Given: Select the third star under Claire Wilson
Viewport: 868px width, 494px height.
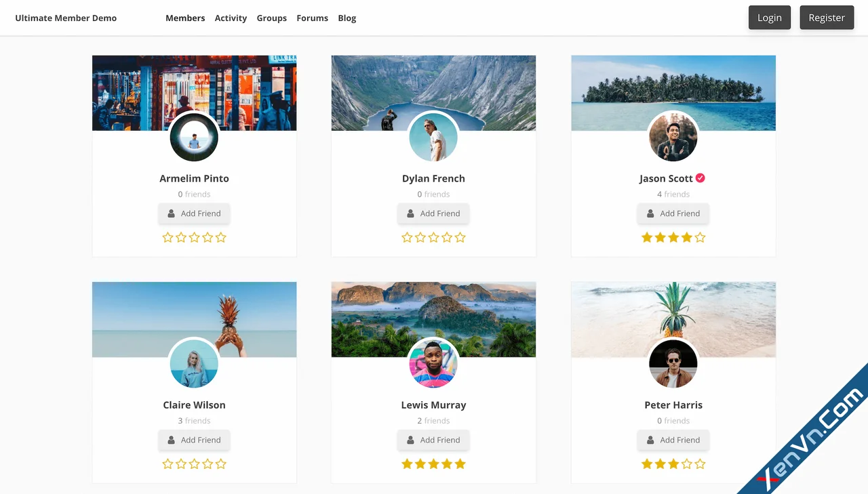Looking at the screenshot, I should (x=195, y=464).
